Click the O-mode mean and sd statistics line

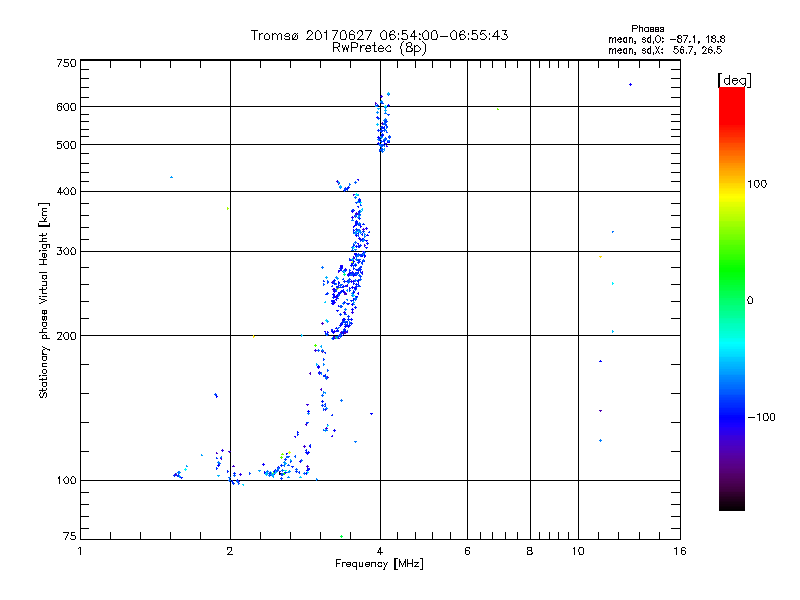(665, 39)
